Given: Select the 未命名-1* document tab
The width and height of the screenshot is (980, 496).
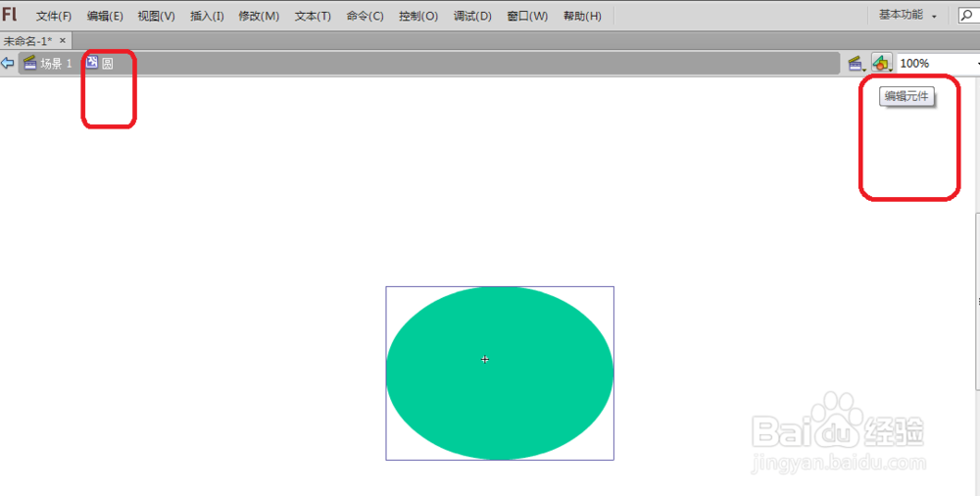Looking at the screenshot, I should 28,40.
